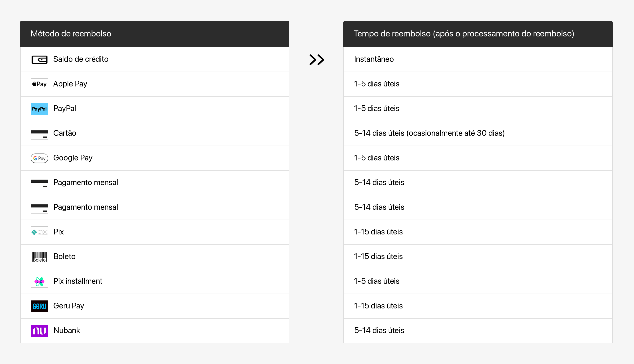Click the Nubank method label
This screenshot has height=364, width=634.
click(x=67, y=330)
